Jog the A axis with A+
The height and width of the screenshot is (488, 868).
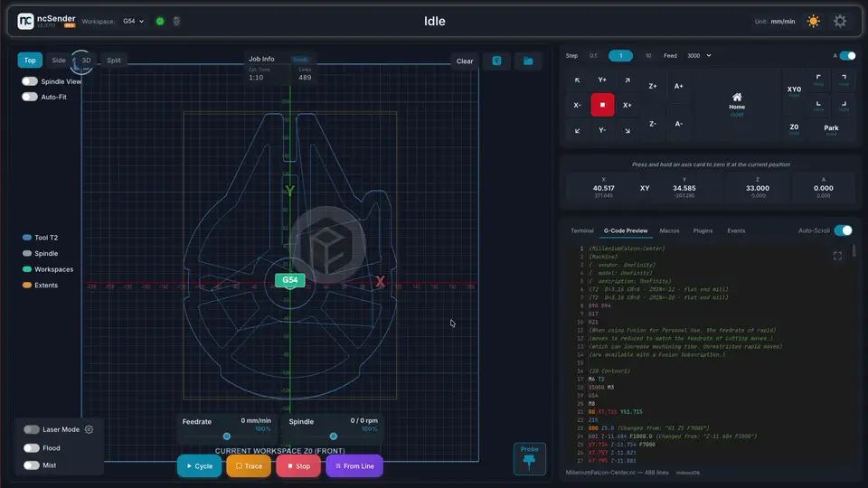[679, 87]
